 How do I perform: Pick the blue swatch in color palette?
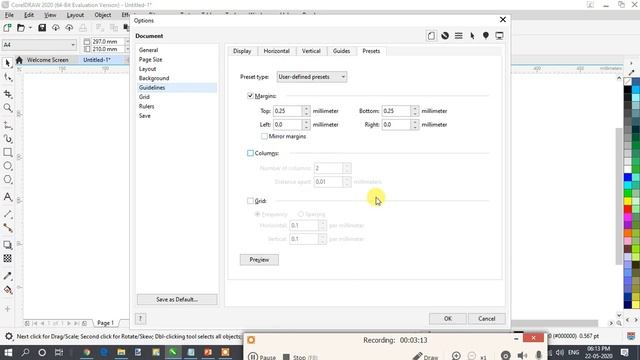(628, 177)
